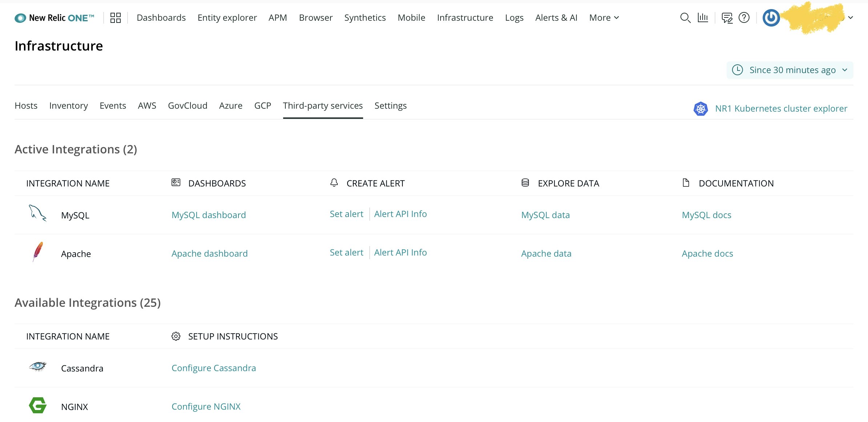Click the user account avatar icon
Image resolution: width=868 pixels, height=422 pixels.
[x=771, y=18]
